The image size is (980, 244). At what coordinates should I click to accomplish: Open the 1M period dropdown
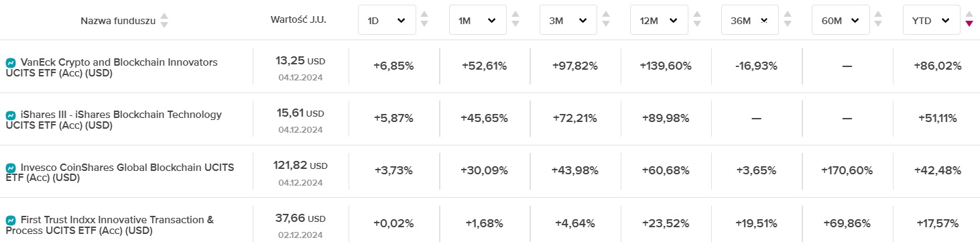coord(477,20)
